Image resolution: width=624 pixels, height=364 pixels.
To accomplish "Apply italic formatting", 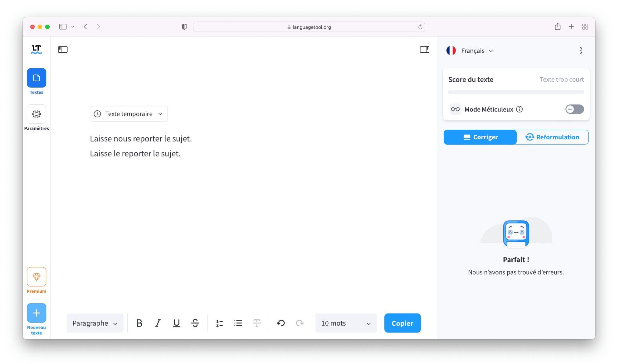I will [x=158, y=323].
